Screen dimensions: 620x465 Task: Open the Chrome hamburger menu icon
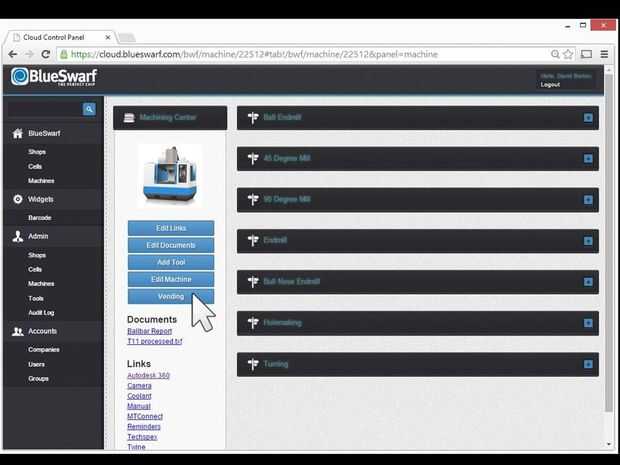click(604, 54)
